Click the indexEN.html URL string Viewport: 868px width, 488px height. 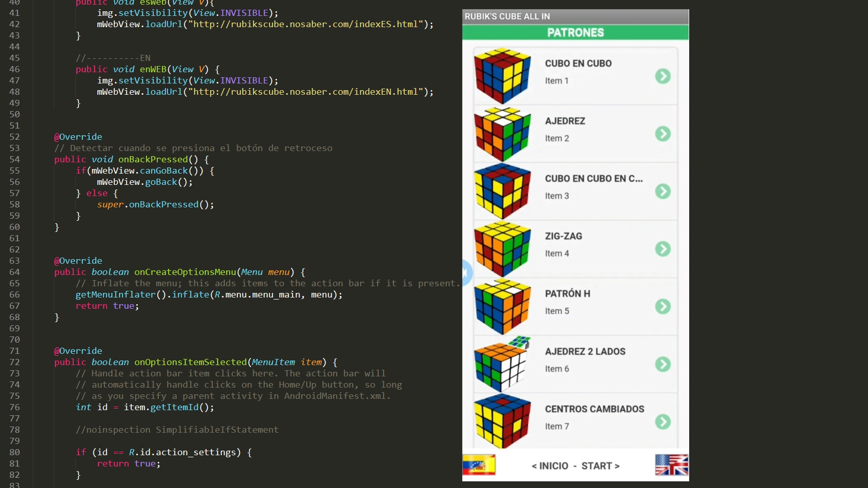click(x=306, y=92)
